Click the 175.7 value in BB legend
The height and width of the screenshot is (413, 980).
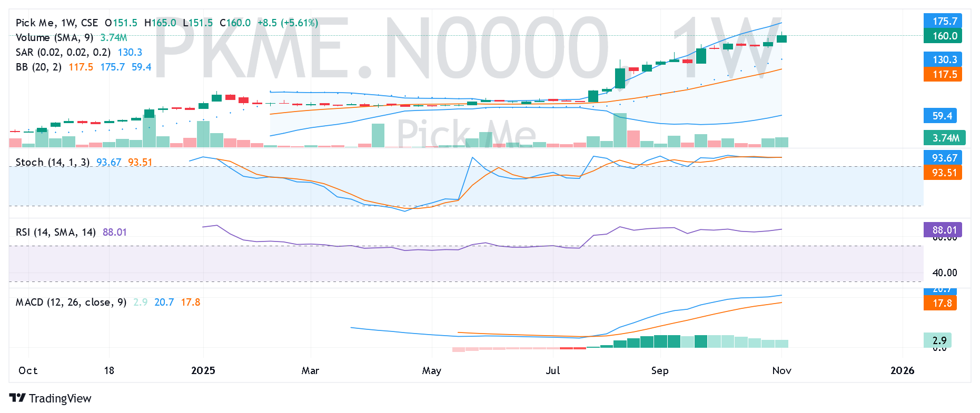click(113, 67)
